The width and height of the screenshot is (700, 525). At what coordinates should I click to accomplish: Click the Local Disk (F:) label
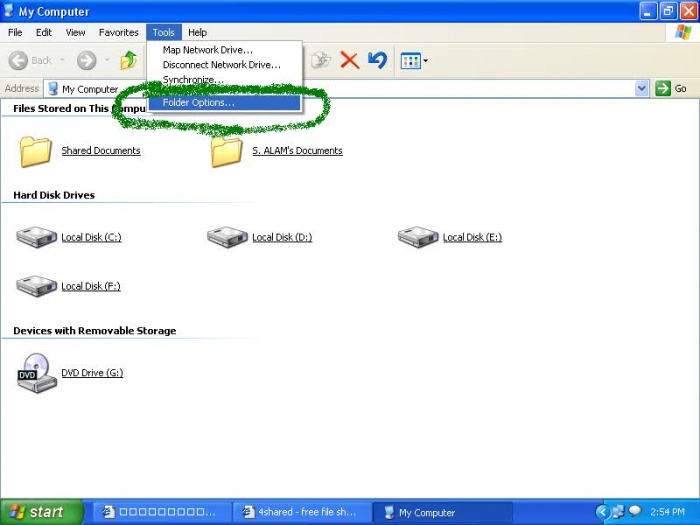(x=91, y=286)
